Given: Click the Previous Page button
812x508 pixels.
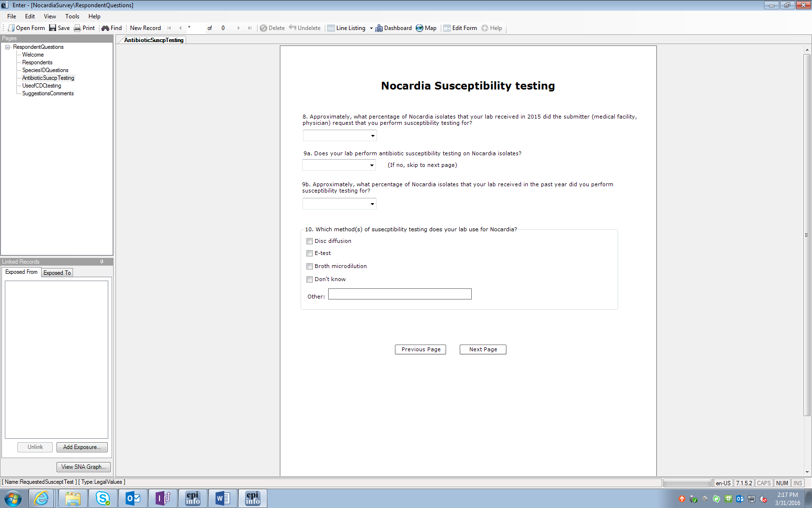Looking at the screenshot, I should click(x=421, y=349).
